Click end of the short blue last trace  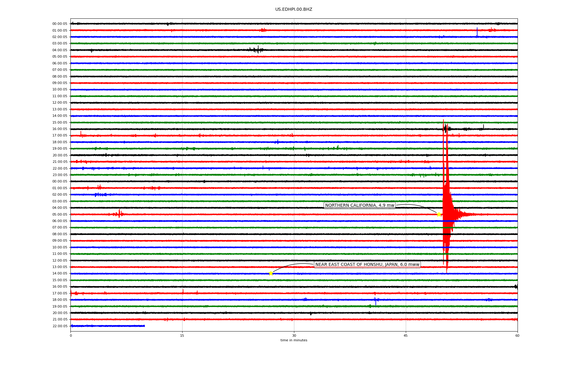[144, 326]
